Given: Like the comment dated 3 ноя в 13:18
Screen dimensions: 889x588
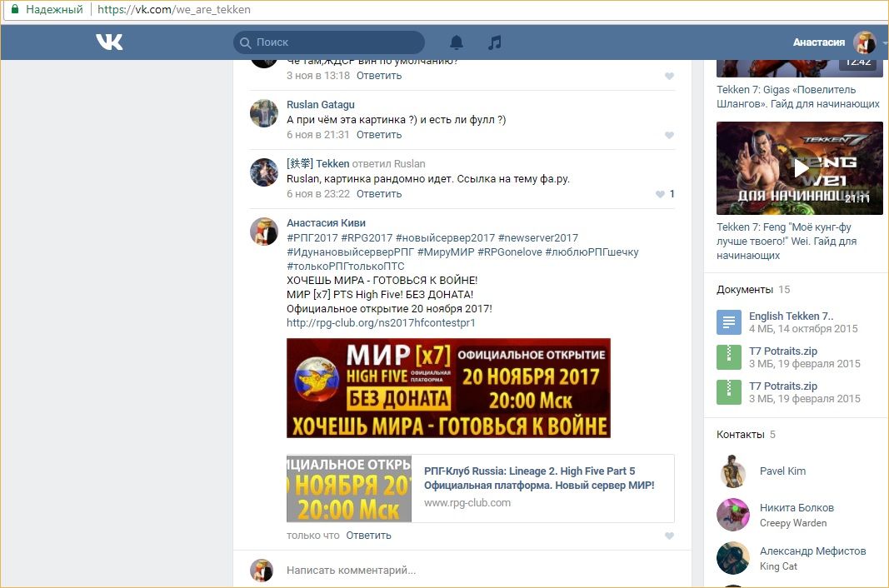Looking at the screenshot, I should tap(669, 76).
